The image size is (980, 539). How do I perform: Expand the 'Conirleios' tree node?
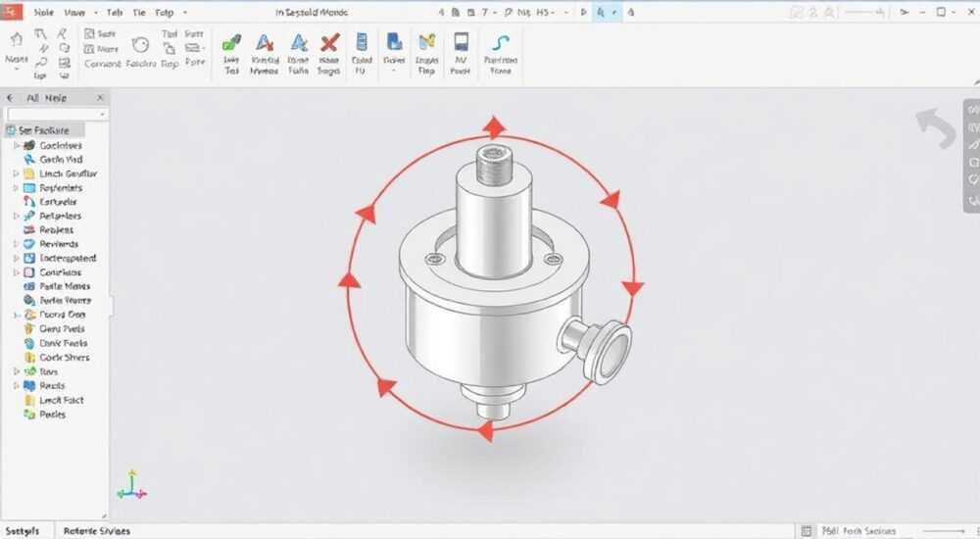[17, 272]
